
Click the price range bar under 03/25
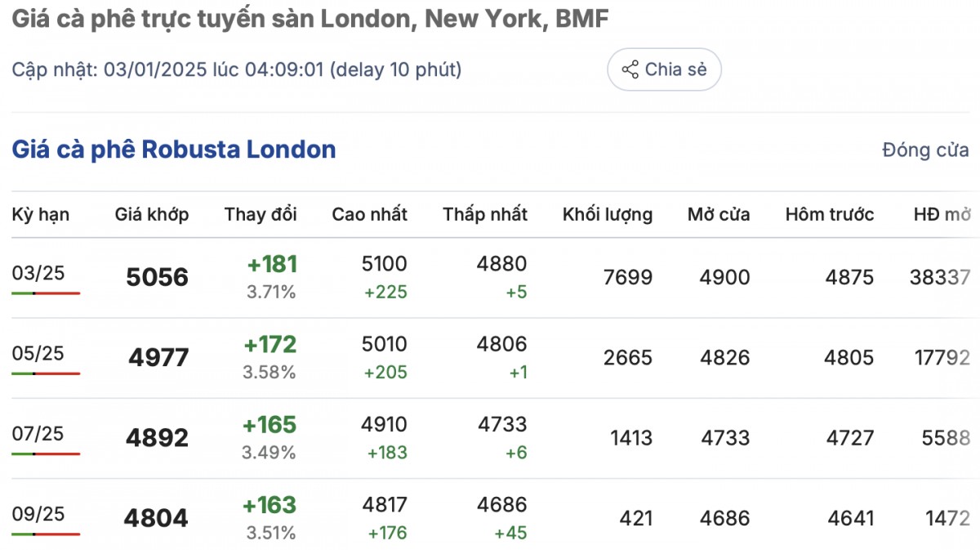46,293
